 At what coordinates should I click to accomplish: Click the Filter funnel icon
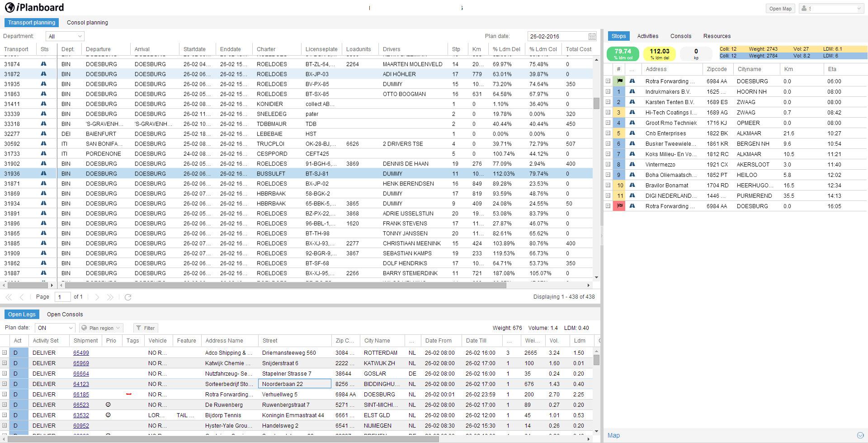point(139,328)
